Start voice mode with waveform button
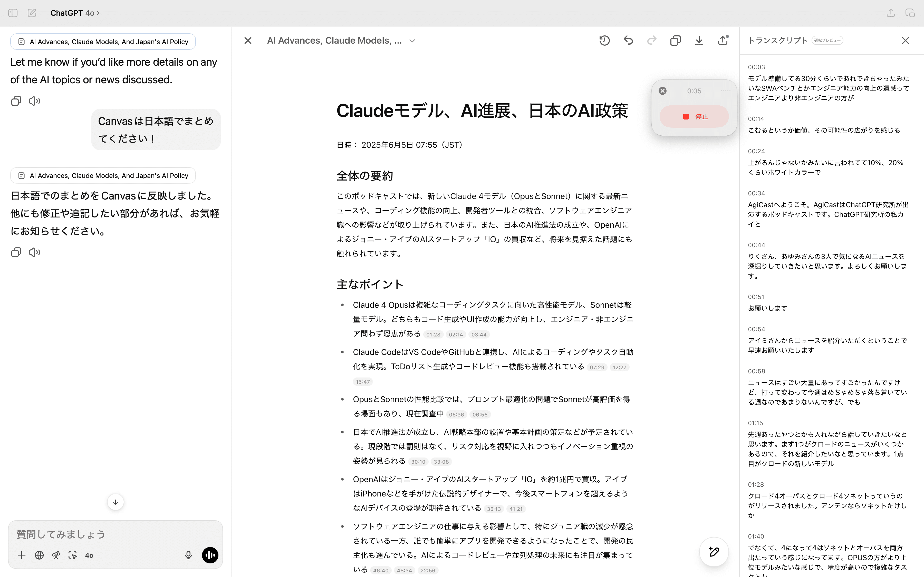924x577 pixels. [210, 555]
